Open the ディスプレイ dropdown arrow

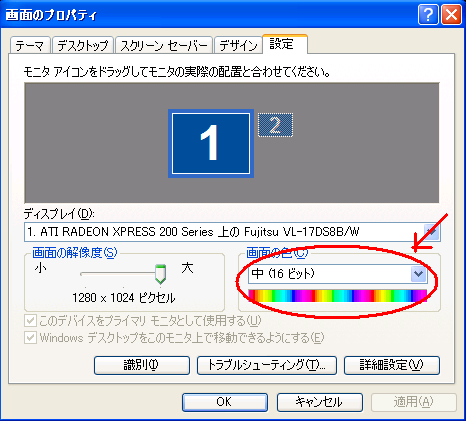(432, 232)
